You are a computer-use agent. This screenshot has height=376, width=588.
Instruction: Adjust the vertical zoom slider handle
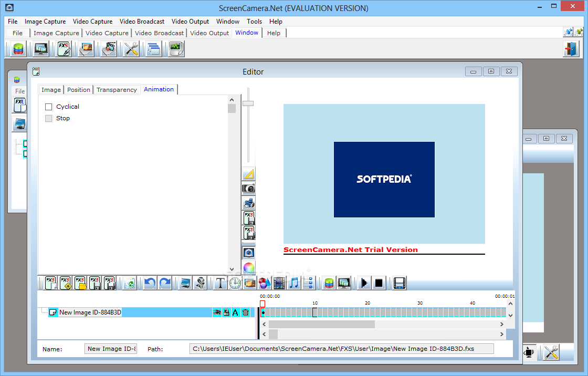(x=248, y=103)
